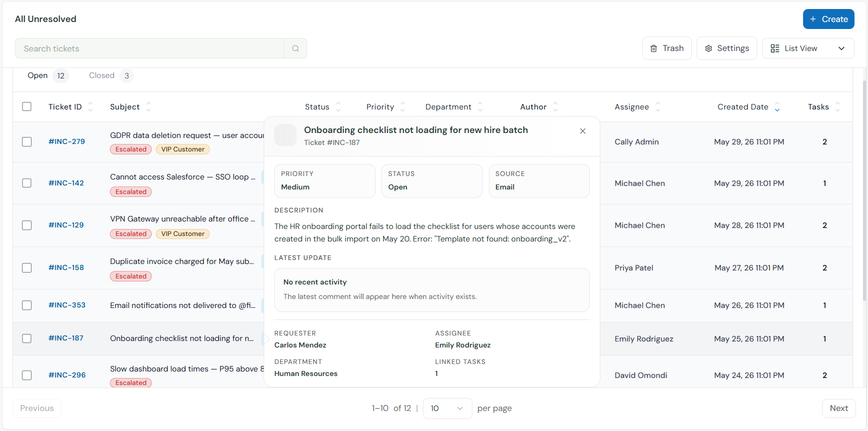Image resolution: width=868 pixels, height=431 pixels.
Task: Open ticket link #INC-129
Action: 66,225
